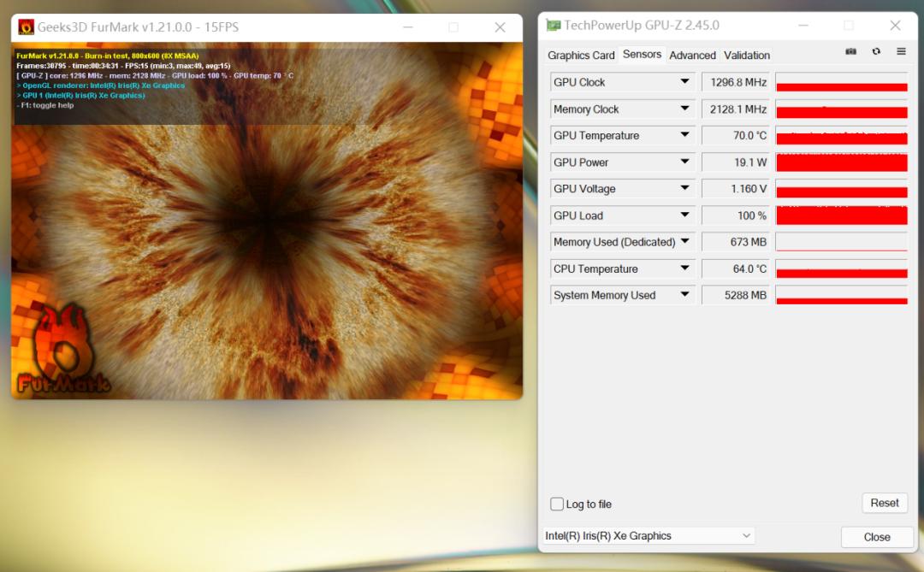Expand the GPU Clock sensor dropdown
Image resolution: width=924 pixels, height=572 pixels.
pyautogui.click(x=684, y=82)
